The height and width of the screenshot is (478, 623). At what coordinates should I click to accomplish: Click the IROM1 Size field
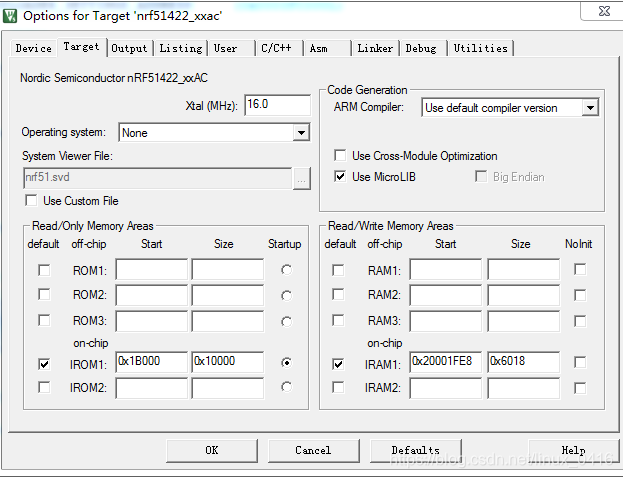[x=228, y=362]
